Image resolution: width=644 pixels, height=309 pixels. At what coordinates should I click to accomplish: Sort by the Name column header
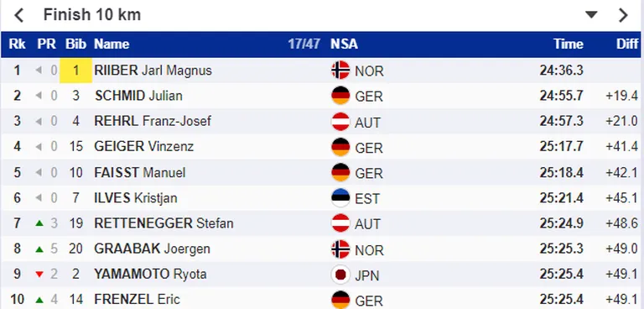point(112,44)
